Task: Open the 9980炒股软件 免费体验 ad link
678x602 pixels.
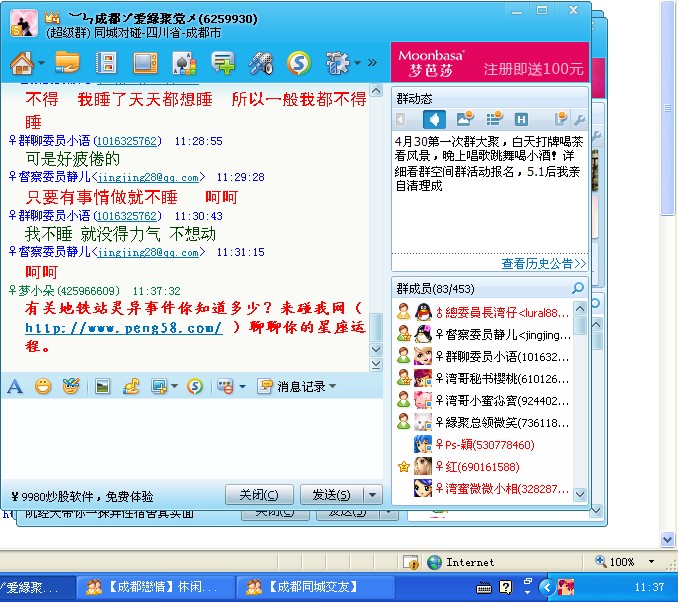Action: tap(82, 496)
